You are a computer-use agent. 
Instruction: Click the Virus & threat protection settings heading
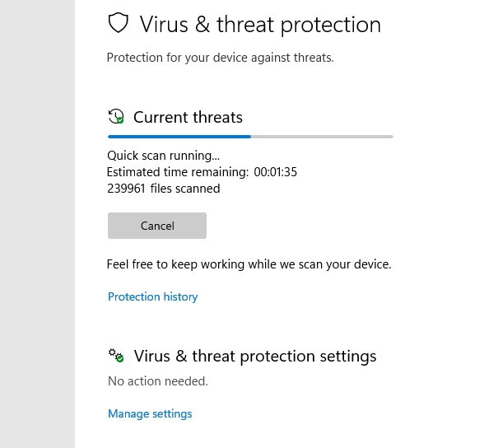[x=254, y=357]
